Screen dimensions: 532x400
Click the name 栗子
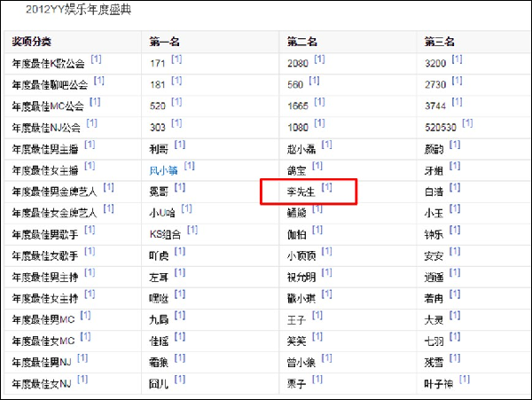[296, 384]
